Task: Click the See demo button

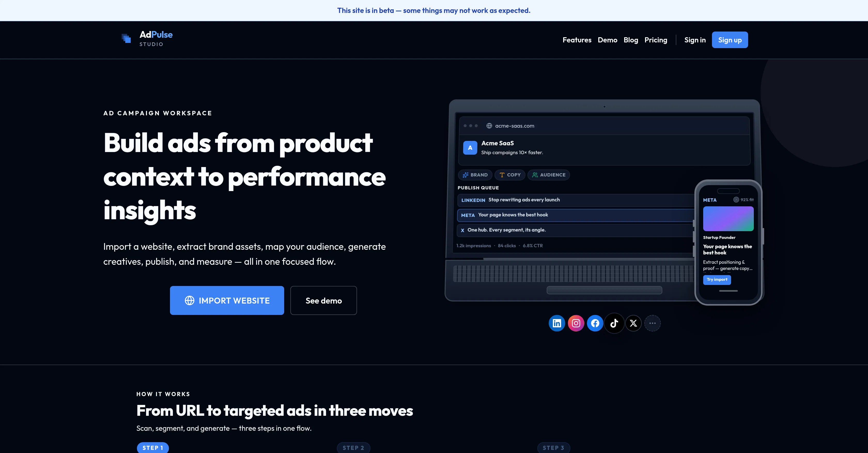Action: [323, 300]
